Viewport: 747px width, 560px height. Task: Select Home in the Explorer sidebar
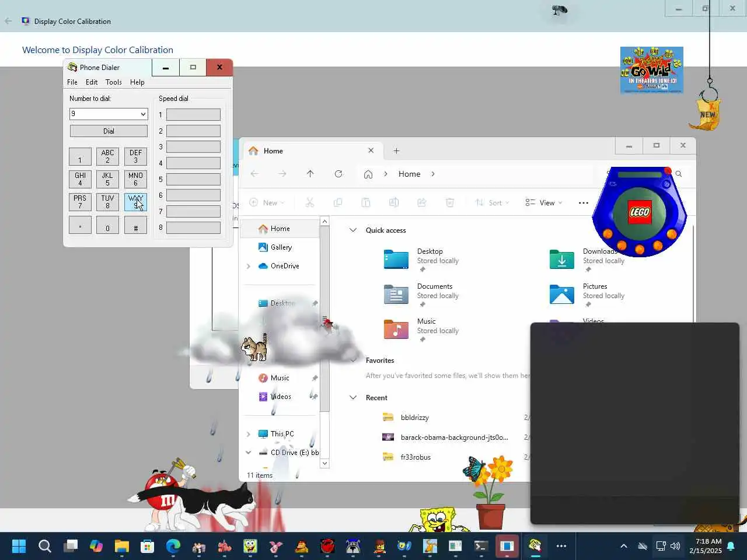[281, 229]
